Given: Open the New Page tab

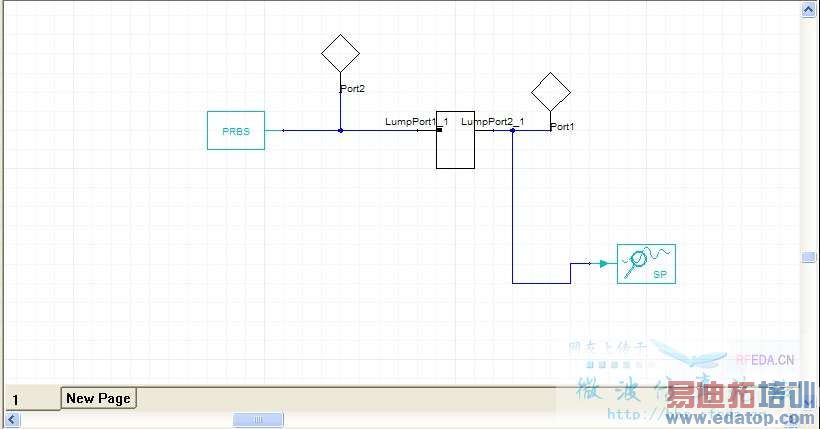Looking at the screenshot, I should (x=98, y=399).
